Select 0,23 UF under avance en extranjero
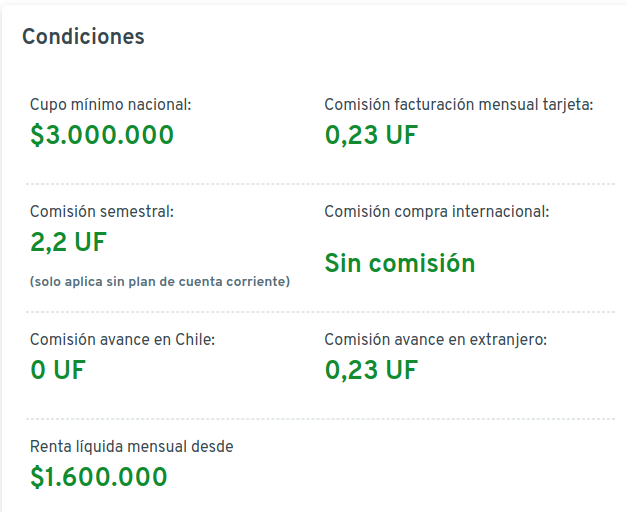This screenshot has width=627, height=512. [371, 370]
